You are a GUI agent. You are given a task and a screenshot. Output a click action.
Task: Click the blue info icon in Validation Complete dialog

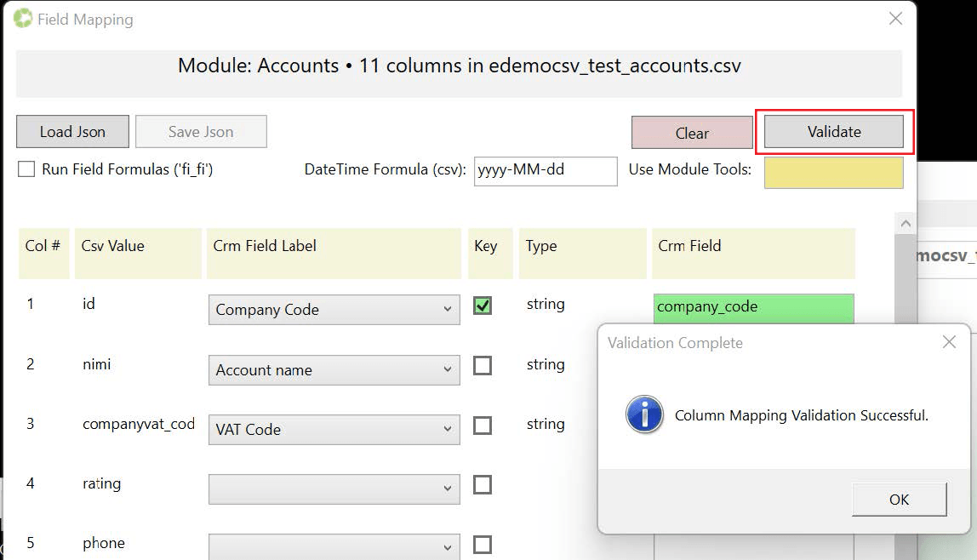645,415
